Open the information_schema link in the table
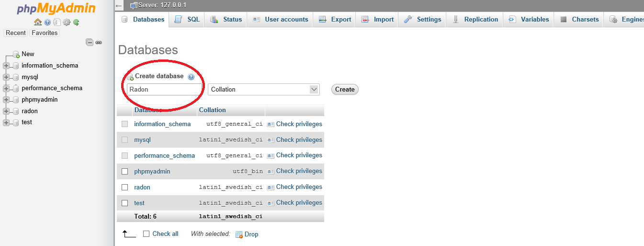Image resolution: width=644 pixels, height=246 pixels. tap(162, 124)
